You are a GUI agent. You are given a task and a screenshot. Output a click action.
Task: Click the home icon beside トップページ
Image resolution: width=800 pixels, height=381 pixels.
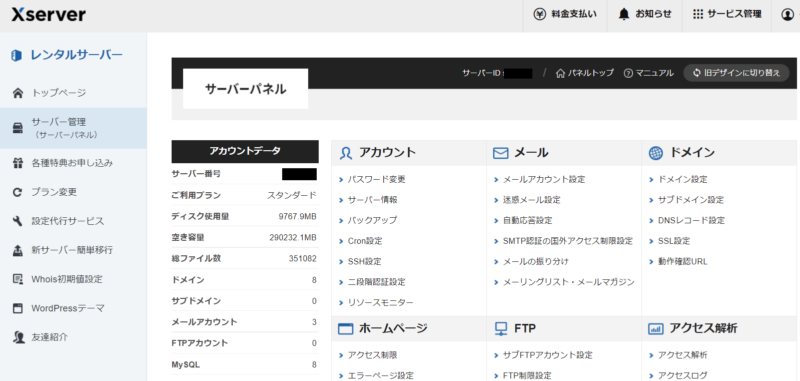point(18,93)
